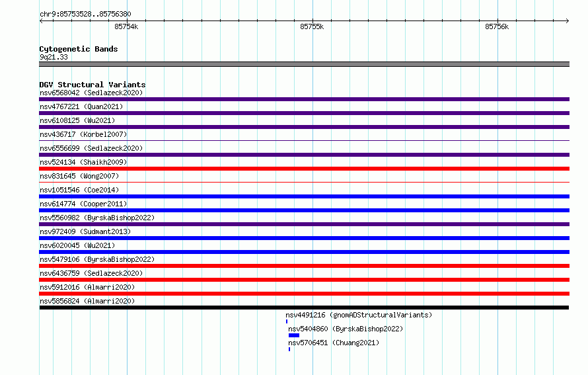Click nsv5706451 (Chuang2021) label

tap(334, 343)
